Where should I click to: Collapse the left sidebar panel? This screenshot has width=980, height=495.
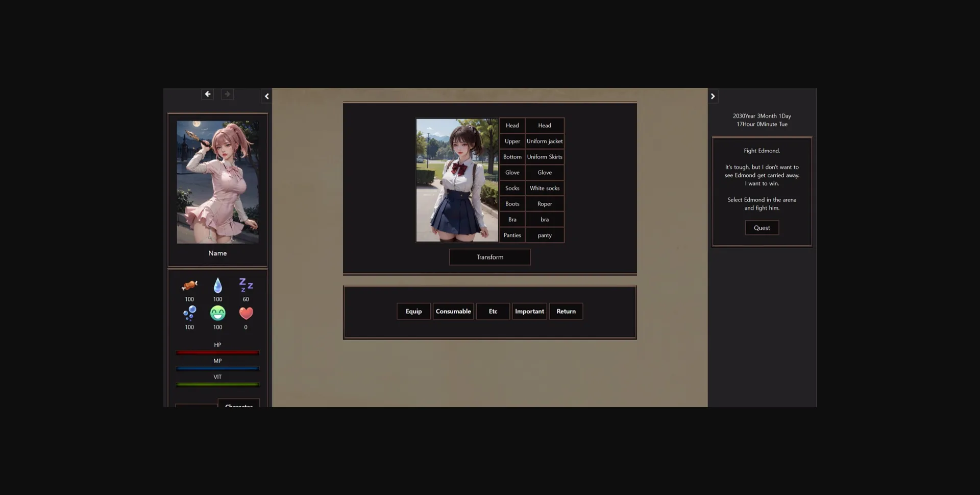(266, 97)
